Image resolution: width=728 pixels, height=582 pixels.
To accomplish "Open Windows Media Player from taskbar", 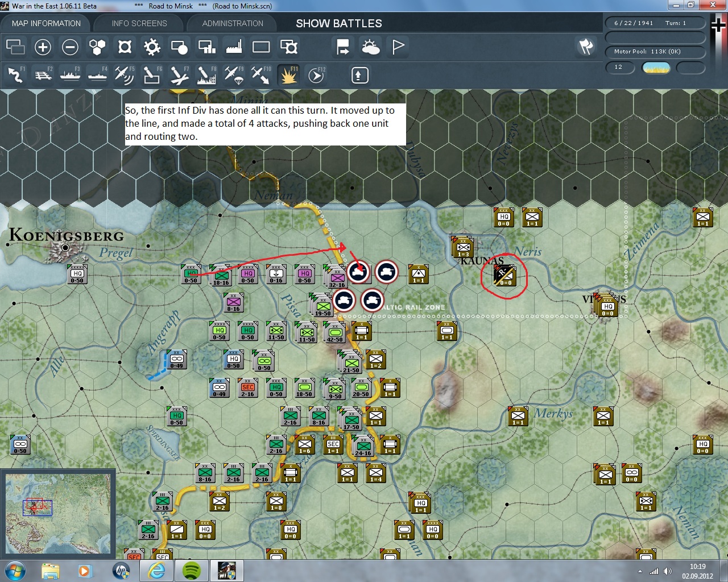I will (x=84, y=571).
